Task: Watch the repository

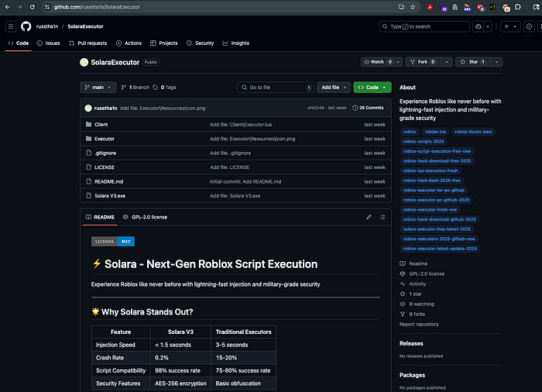Action: [x=377, y=62]
